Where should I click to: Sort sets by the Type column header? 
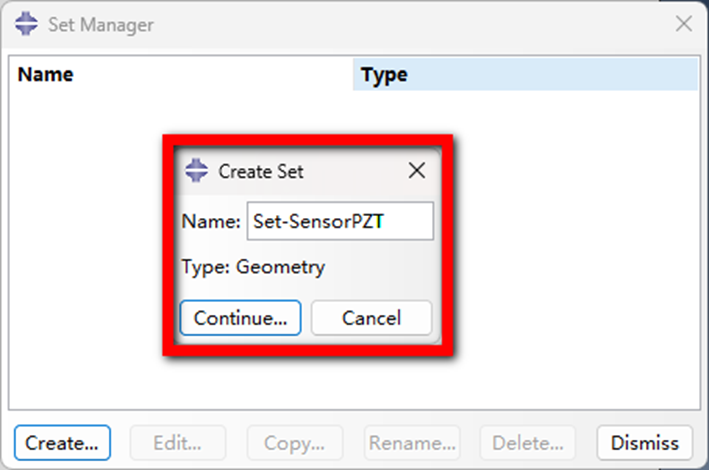click(x=525, y=75)
